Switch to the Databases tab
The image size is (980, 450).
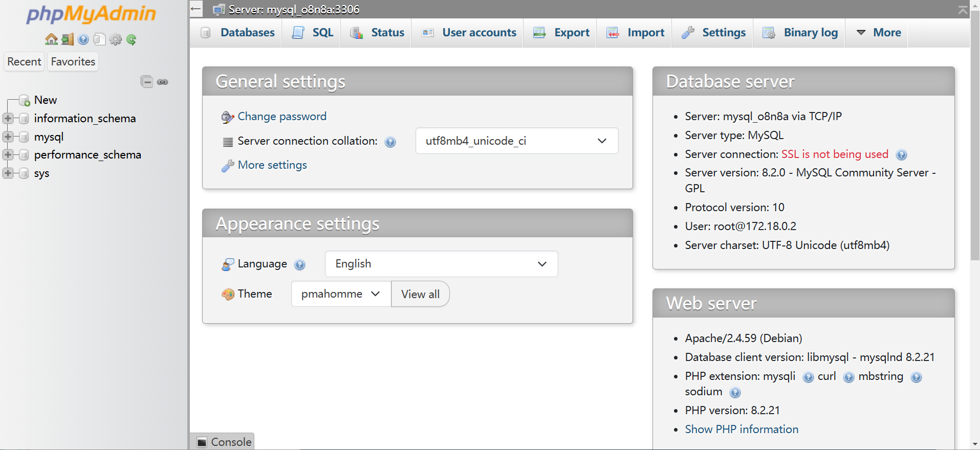tap(238, 33)
